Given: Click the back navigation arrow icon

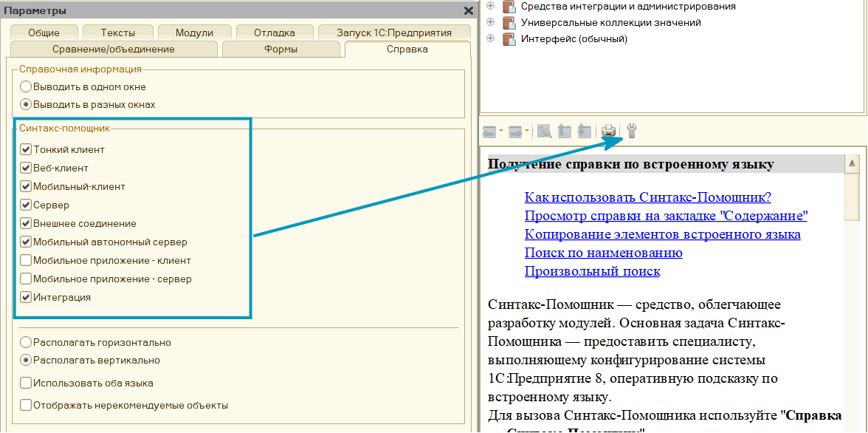Looking at the screenshot, I should tap(489, 132).
